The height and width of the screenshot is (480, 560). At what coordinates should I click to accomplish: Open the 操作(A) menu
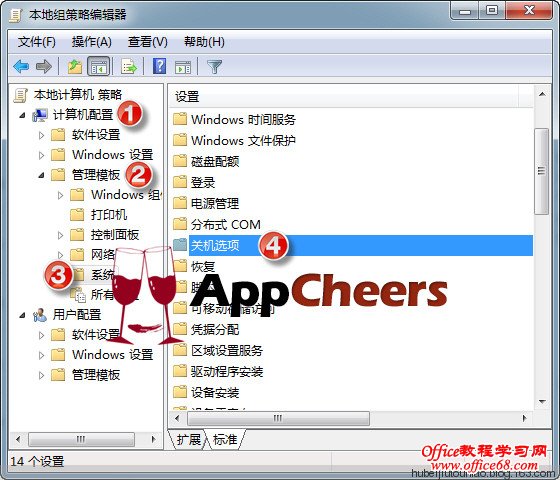click(91, 42)
